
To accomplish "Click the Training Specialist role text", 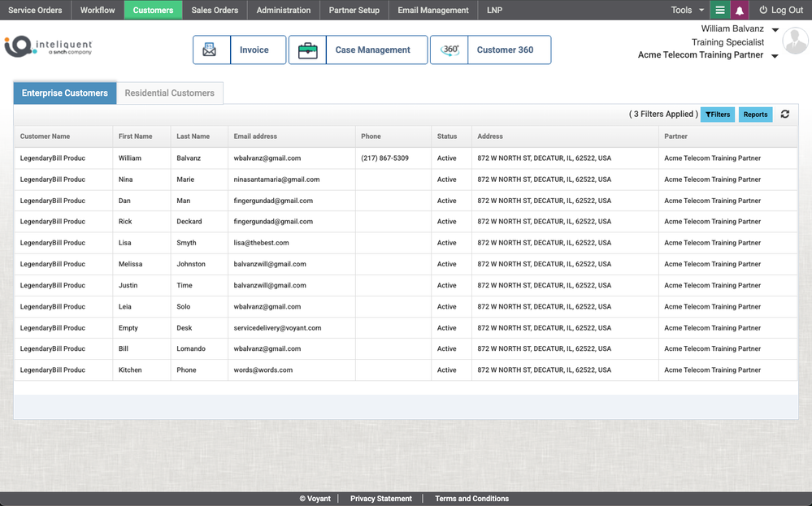I will (x=727, y=42).
